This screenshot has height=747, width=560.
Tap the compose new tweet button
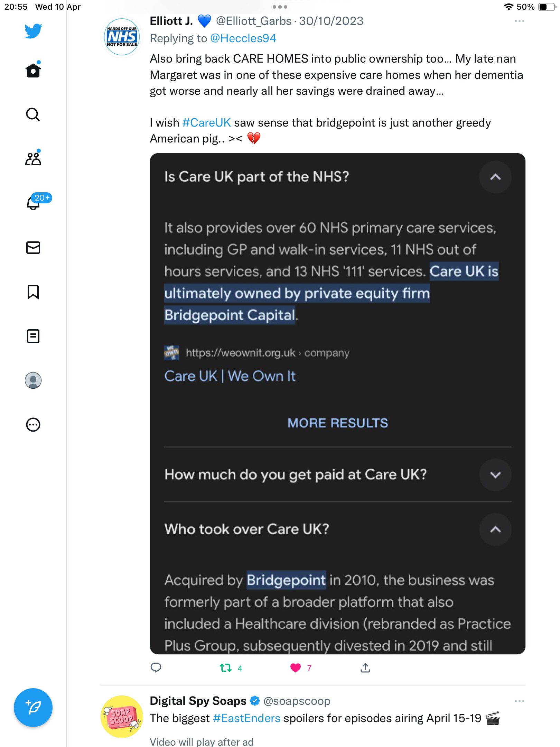point(33,708)
